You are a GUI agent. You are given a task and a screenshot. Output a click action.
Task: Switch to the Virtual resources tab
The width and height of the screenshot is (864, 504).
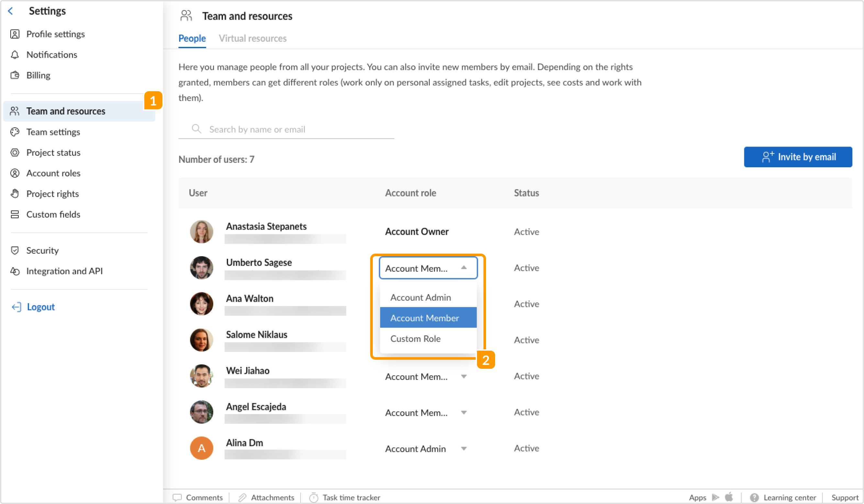[253, 38]
